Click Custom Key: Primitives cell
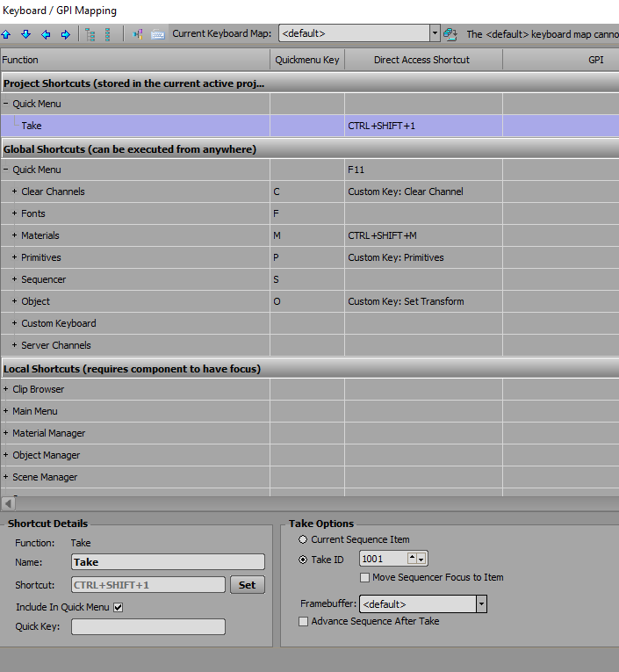 pyautogui.click(x=423, y=257)
